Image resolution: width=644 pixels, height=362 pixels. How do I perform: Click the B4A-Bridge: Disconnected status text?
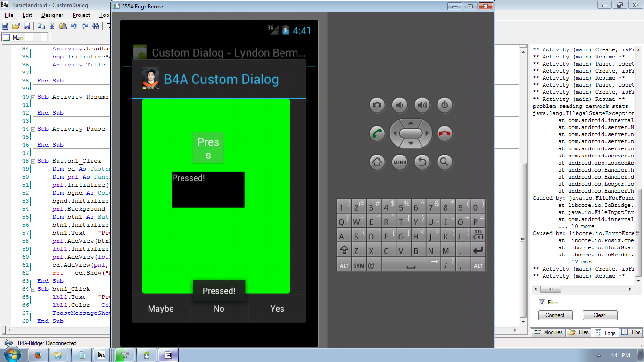point(47,343)
